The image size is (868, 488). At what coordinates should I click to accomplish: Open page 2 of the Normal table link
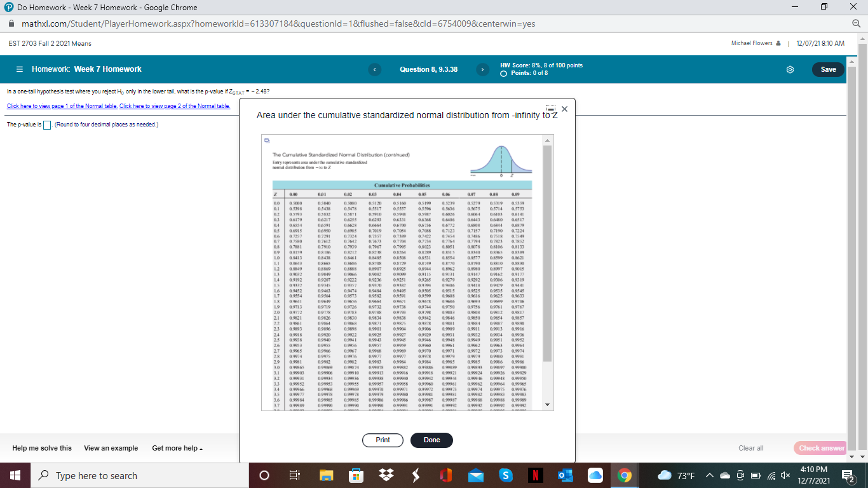pos(175,105)
